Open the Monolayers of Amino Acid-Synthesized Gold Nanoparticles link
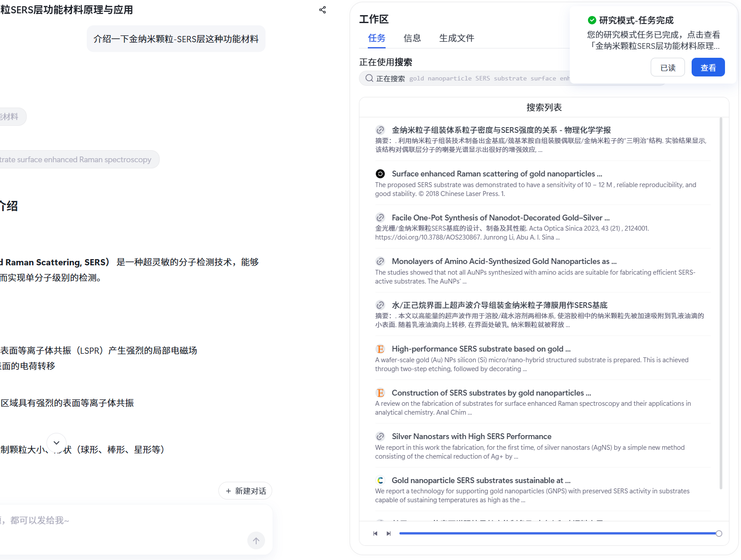Viewport: 741px width, 560px height. tap(504, 261)
